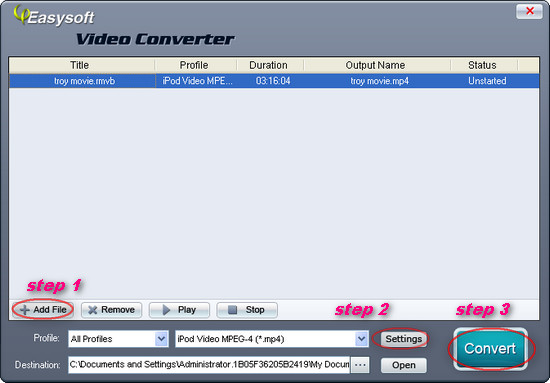Sort by the Profile column header

click(196, 65)
